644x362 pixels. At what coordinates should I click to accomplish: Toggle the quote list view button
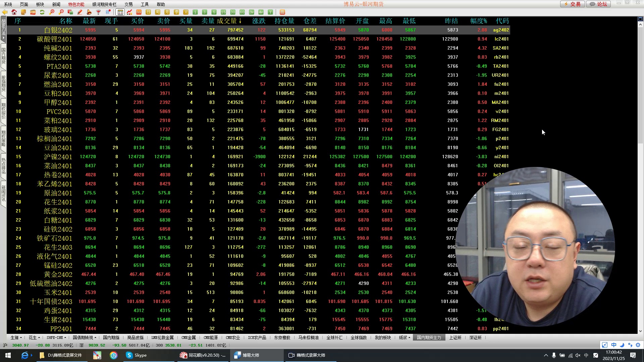[x=120, y=12]
